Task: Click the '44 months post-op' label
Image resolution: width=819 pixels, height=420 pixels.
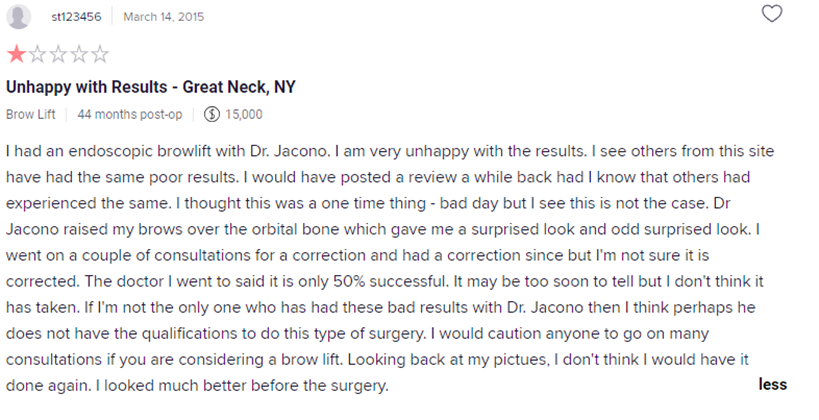Action: tap(130, 114)
